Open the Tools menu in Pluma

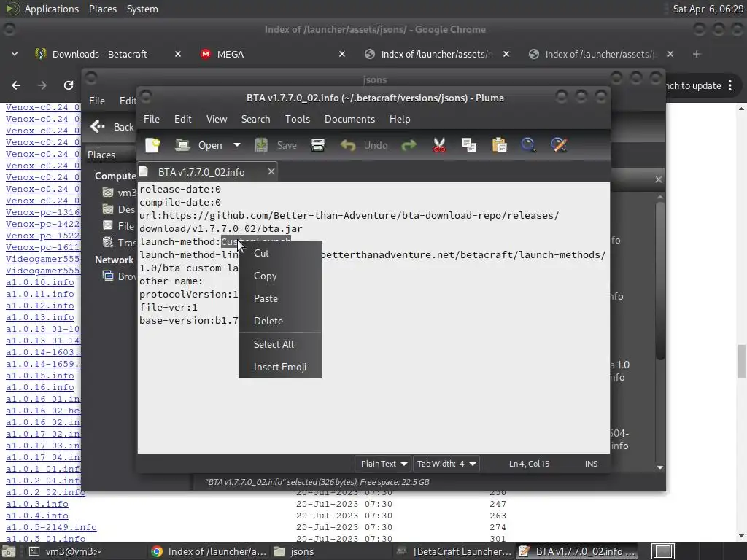(298, 119)
